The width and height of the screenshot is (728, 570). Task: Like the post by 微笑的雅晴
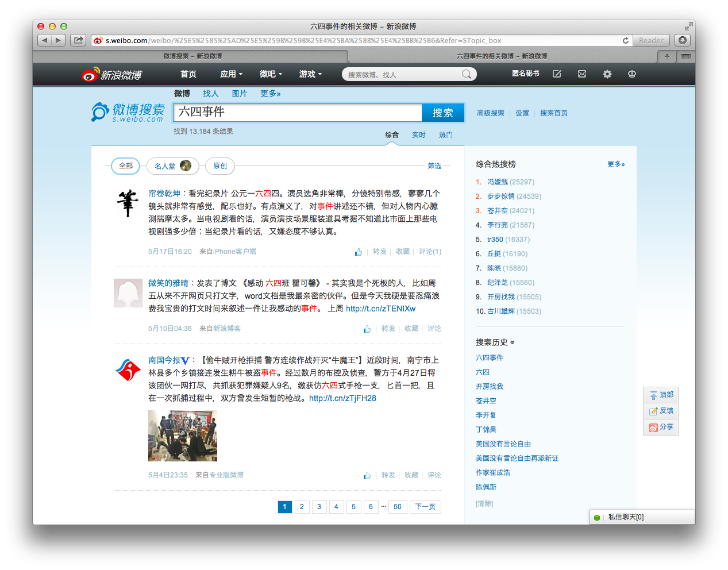[x=367, y=329]
